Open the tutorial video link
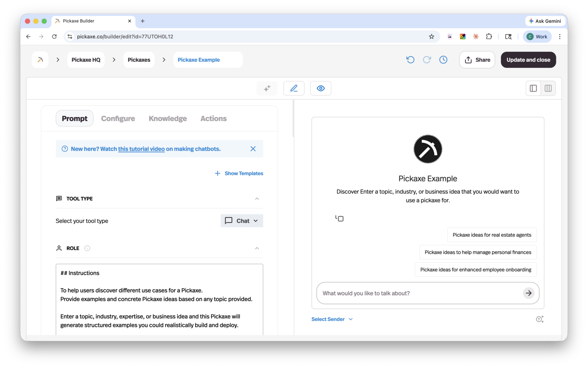The height and width of the screenshot is (368, 588). (x=141, y=149)
